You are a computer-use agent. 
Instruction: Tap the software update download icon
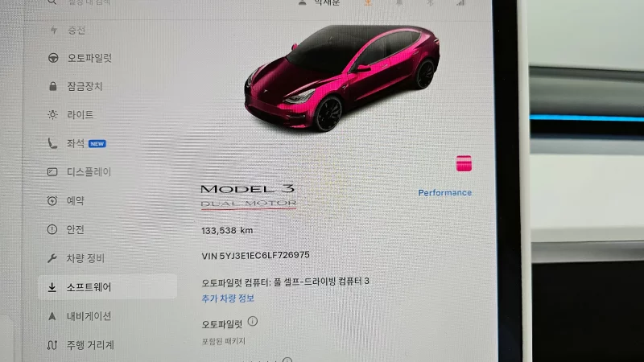(368, 3)
